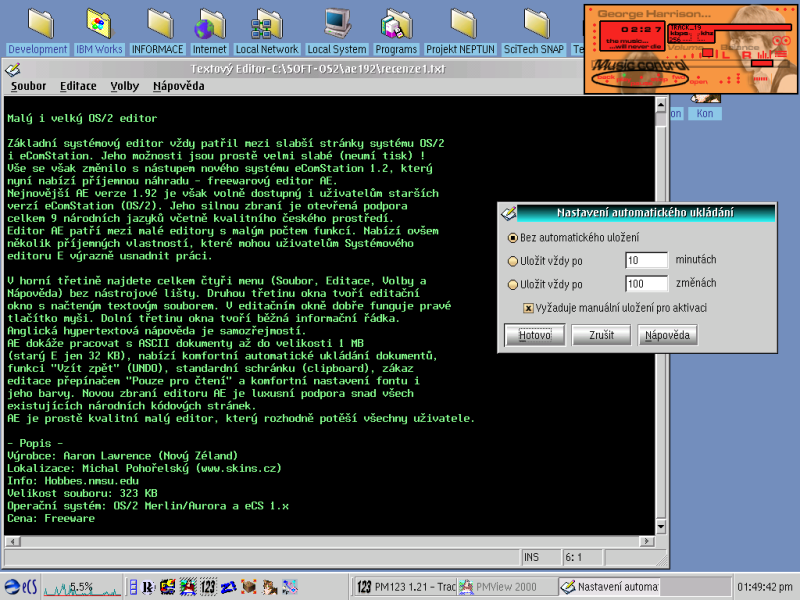Open the Editace menu
The image size is (800, 600).
(78, 86)
